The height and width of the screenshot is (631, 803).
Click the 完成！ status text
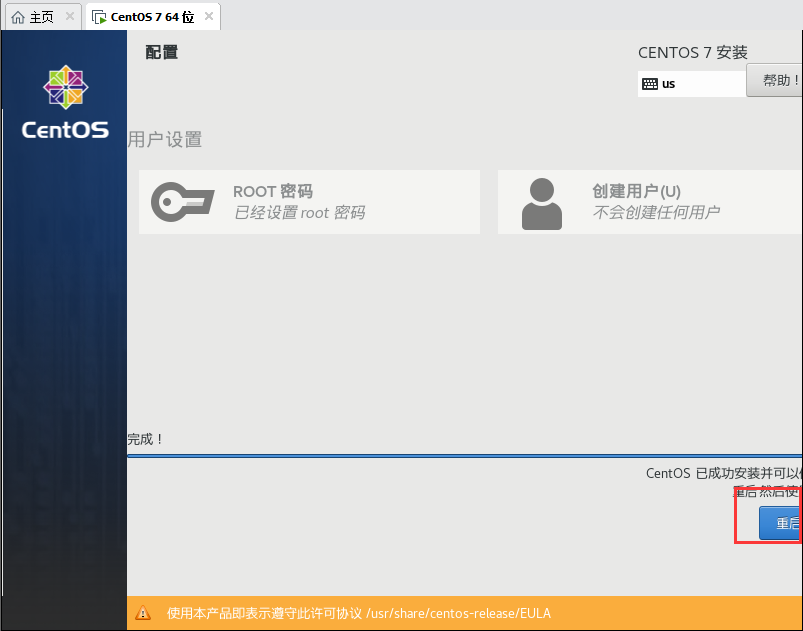click(145, 439)
